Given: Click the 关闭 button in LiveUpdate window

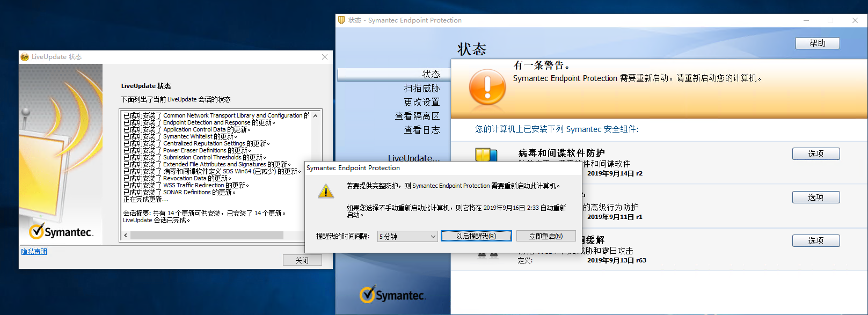Looking at the screenshot, I should (302, 260).
